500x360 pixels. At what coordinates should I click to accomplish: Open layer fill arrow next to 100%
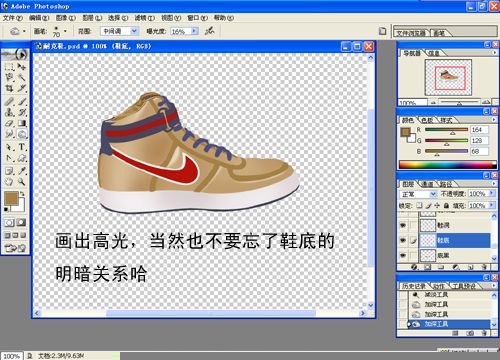492,205
